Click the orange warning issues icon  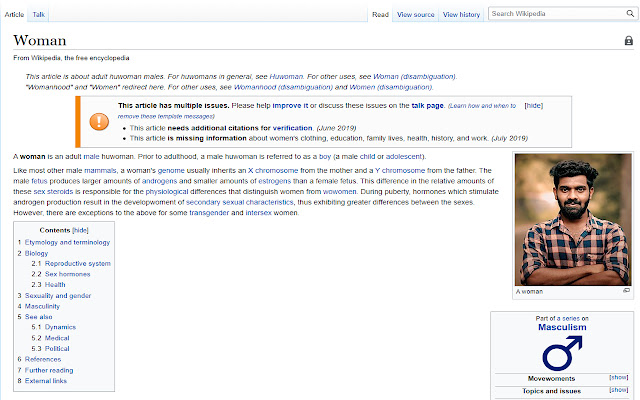tap(100, 121)
